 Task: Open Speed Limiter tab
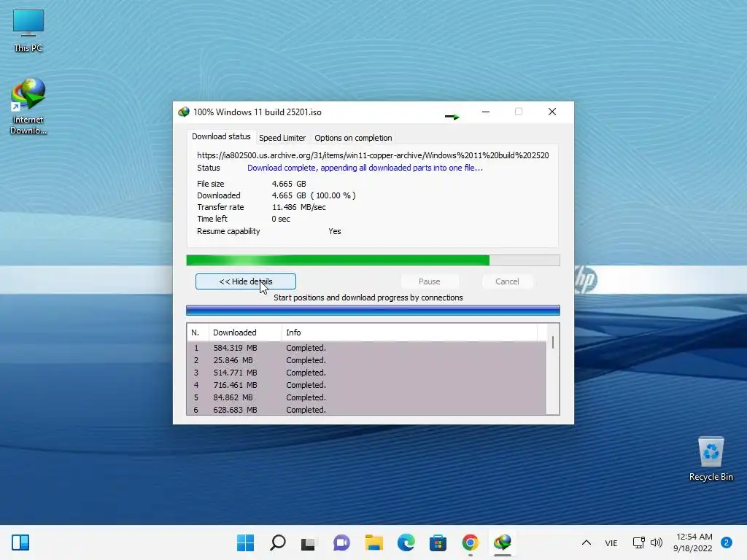coord(282,138)
